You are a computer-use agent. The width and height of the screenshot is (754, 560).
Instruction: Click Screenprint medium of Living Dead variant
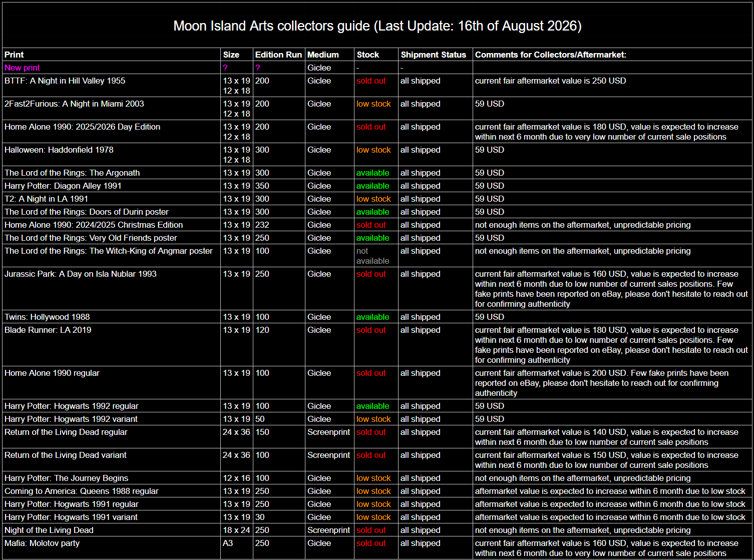pos(328,455)
